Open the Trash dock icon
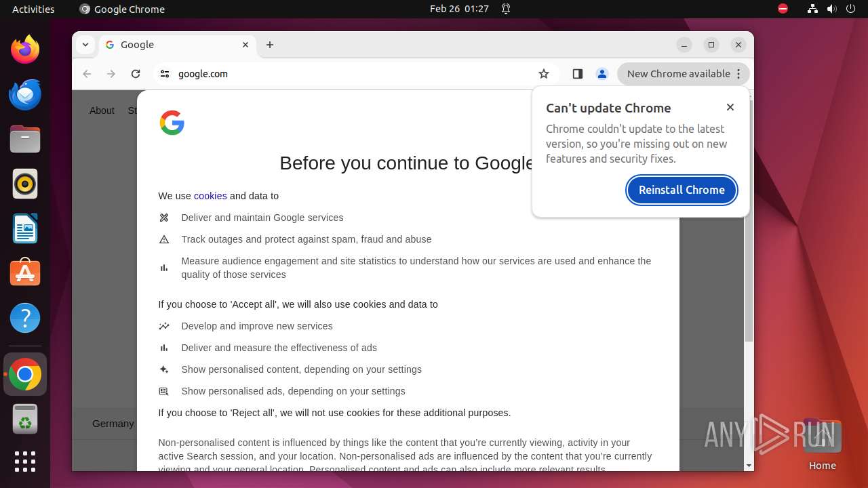The height and width of the screenshot is (488, 868). 25,419
